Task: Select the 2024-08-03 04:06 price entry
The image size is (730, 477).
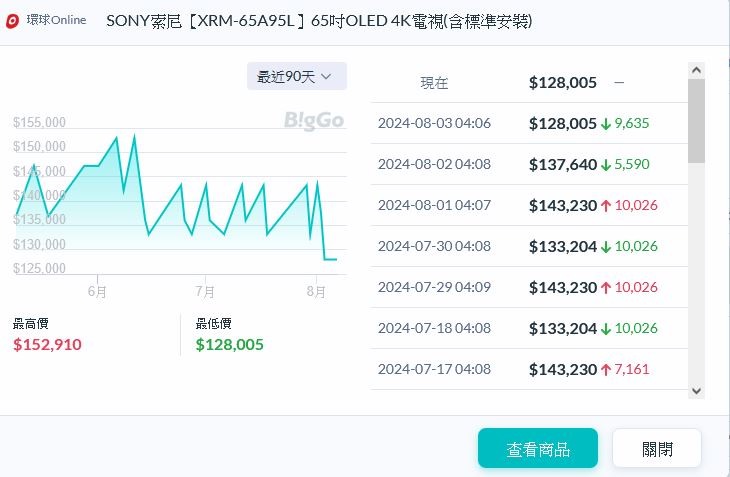Action: [x=529, y=123]
